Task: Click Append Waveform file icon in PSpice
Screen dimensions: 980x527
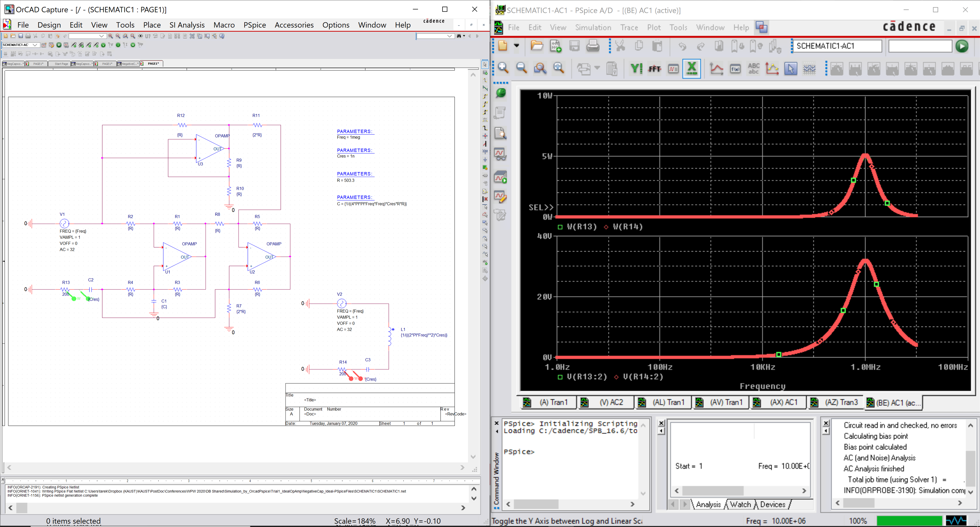Action: (555, 46)
